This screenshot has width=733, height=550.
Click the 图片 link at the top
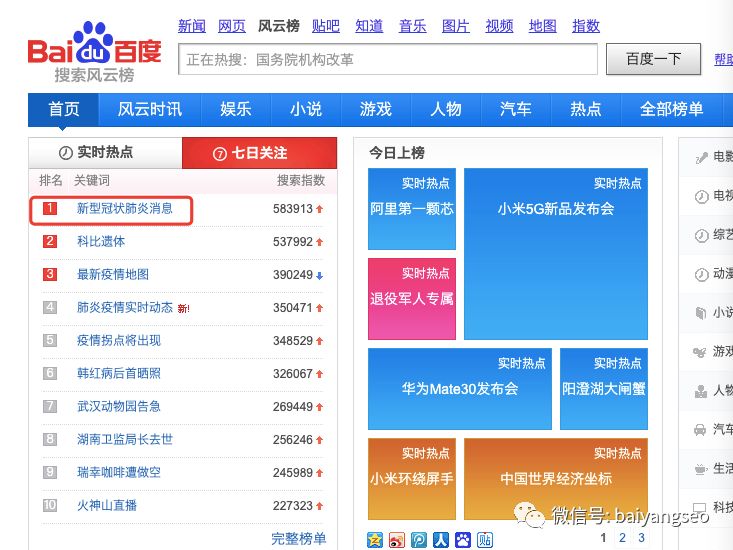(x=456, y=26)
